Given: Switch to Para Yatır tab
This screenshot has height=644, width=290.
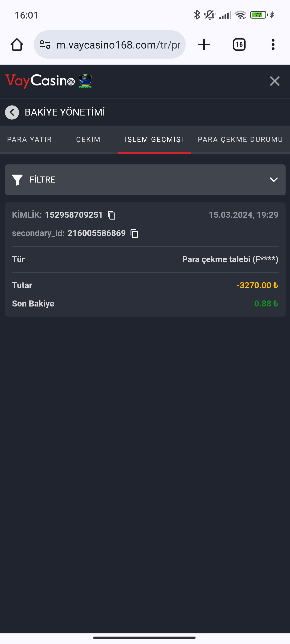Looking at the screenshot, I should click(x=29, y=139).
